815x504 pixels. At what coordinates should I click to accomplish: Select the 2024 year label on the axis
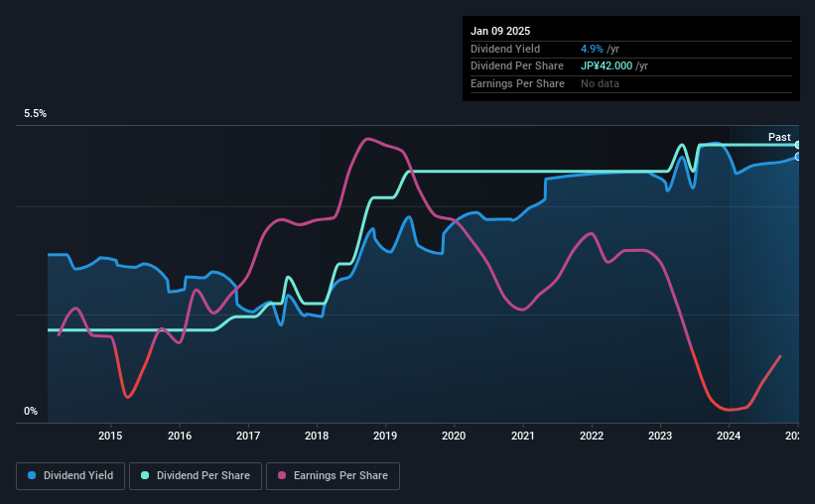click(729, 436)
